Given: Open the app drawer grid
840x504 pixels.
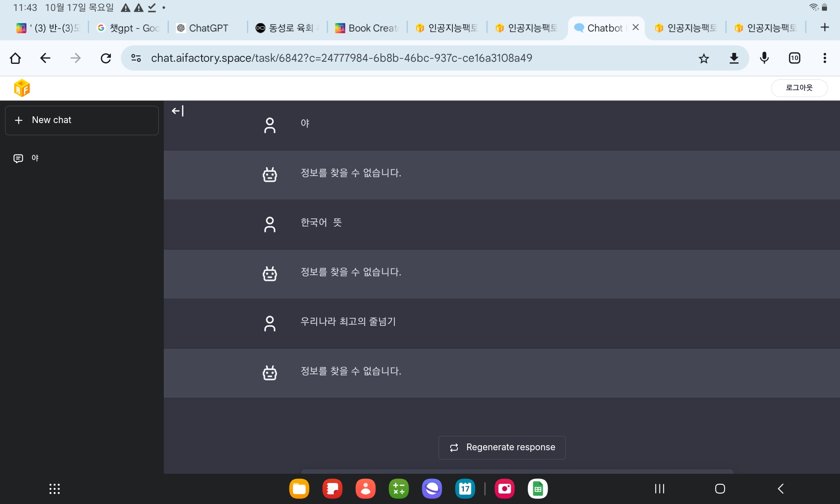Looking at the screenshot, I should point(55,489).
